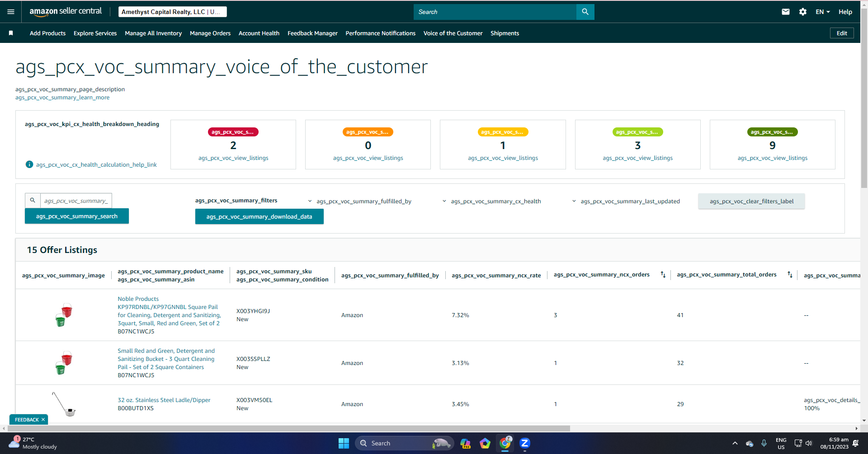Go to Manage All Inventory

(153, 33)
